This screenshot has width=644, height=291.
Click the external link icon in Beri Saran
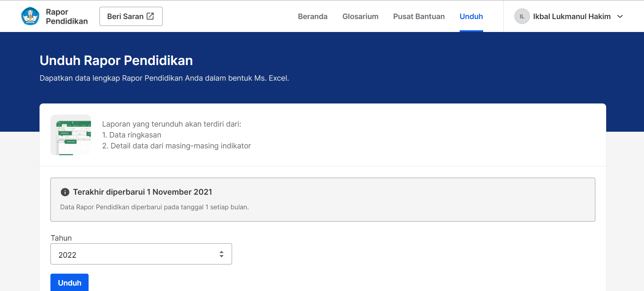[150, 16]
